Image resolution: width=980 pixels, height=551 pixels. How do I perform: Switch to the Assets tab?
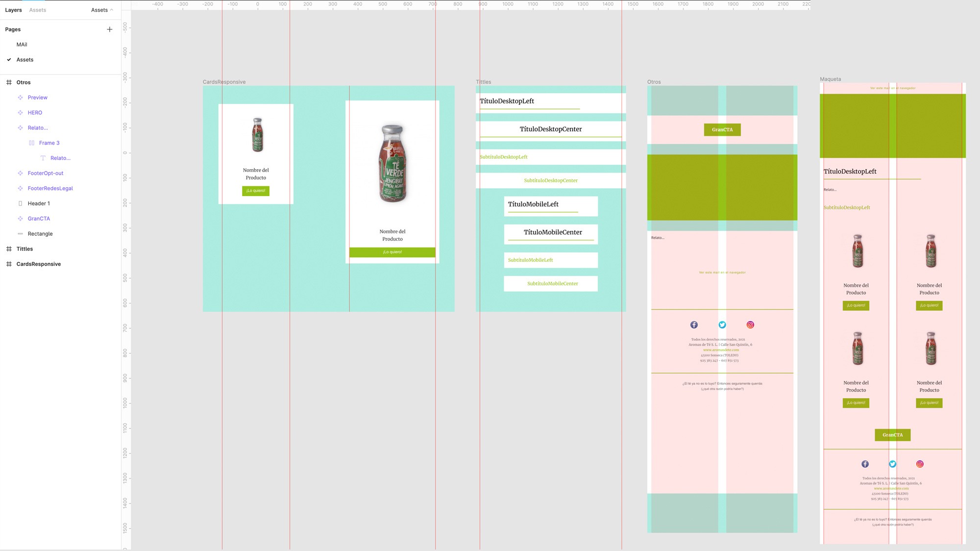37,10
